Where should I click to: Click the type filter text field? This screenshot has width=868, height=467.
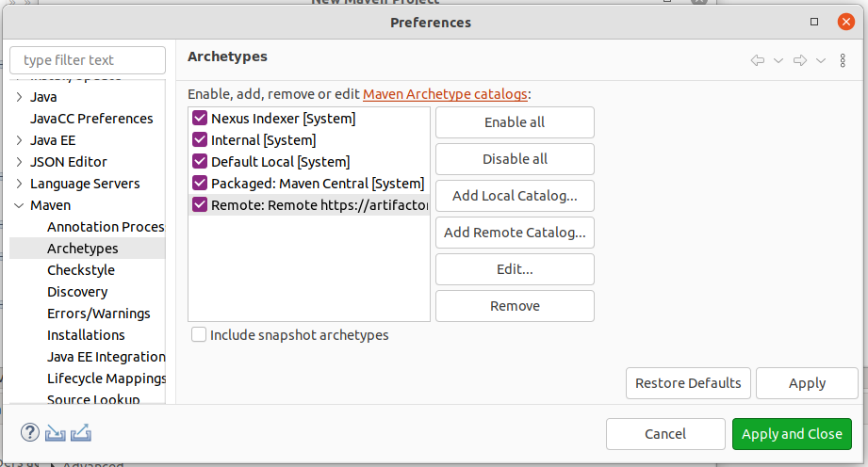[88, 60]
